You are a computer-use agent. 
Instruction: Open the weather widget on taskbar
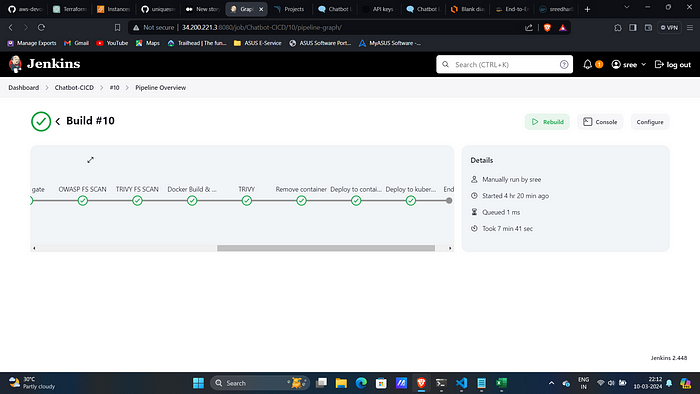31,383
